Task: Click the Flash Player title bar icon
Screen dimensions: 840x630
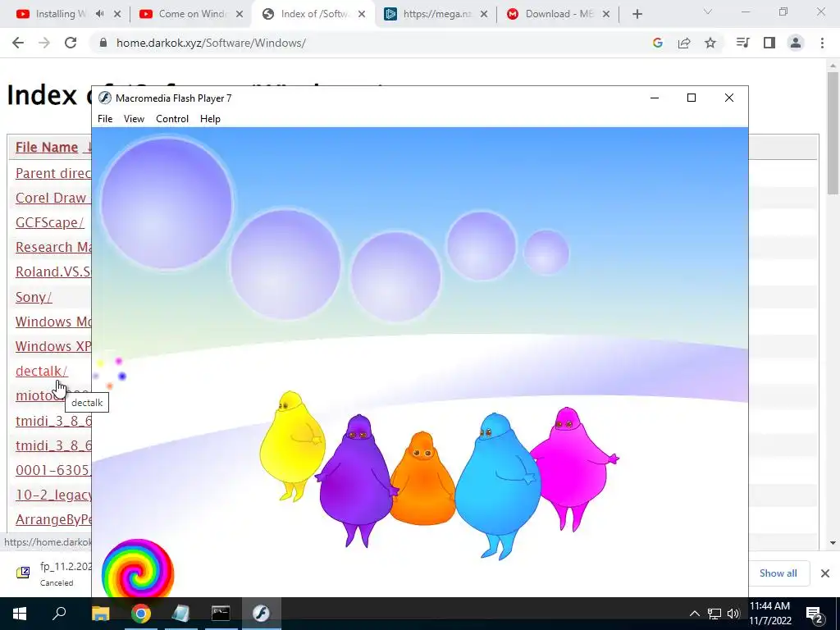Action: [x=105, y=98]
